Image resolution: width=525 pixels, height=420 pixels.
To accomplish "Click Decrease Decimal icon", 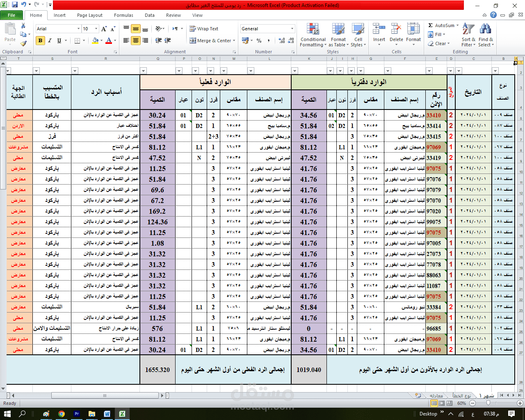I will coord(291,41).
